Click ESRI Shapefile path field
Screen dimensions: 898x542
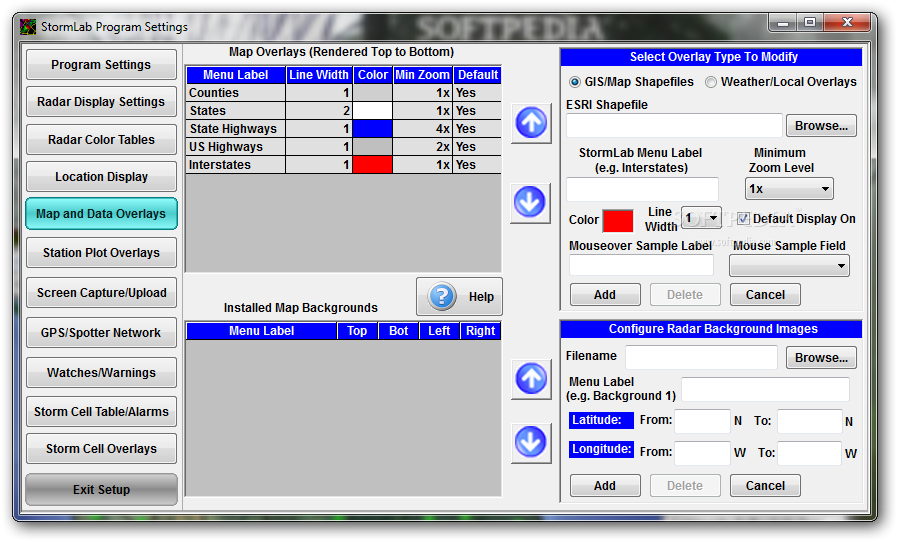(x=674, y=125)
